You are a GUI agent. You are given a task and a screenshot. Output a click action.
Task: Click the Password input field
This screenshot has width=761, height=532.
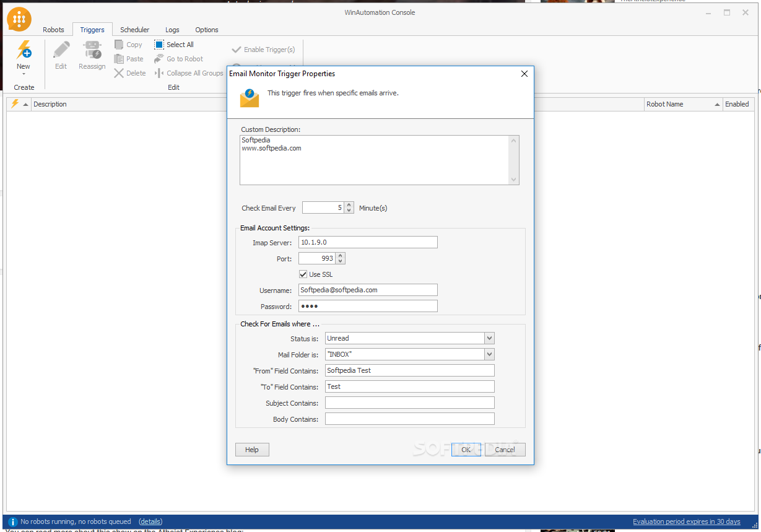coord(368,306)
